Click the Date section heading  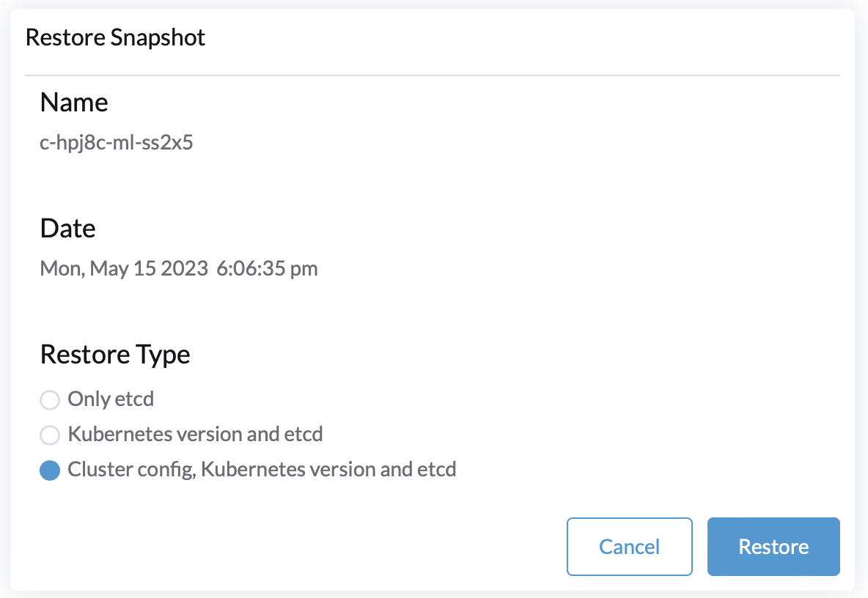[x=67, y=228]
